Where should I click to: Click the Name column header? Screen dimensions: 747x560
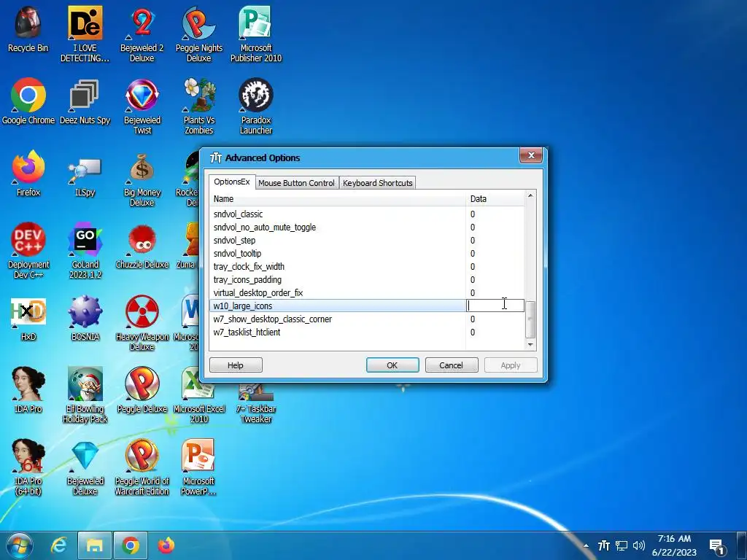pos(337,199)
